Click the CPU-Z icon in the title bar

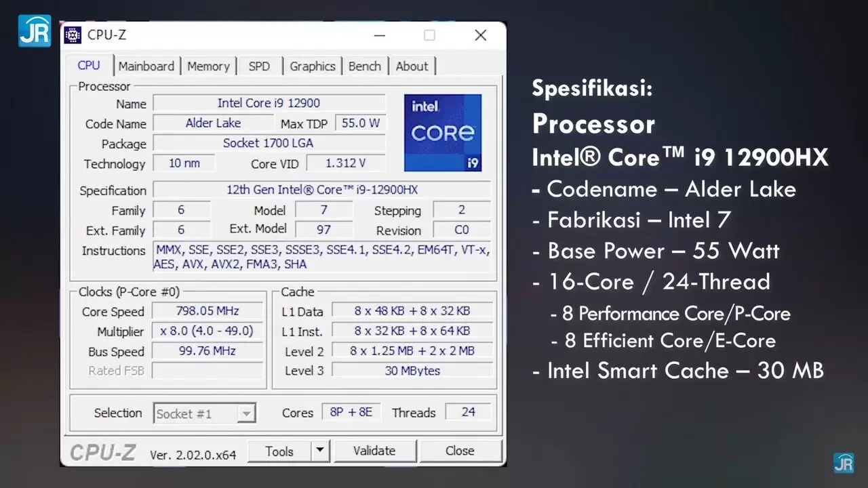pos(71,35)
